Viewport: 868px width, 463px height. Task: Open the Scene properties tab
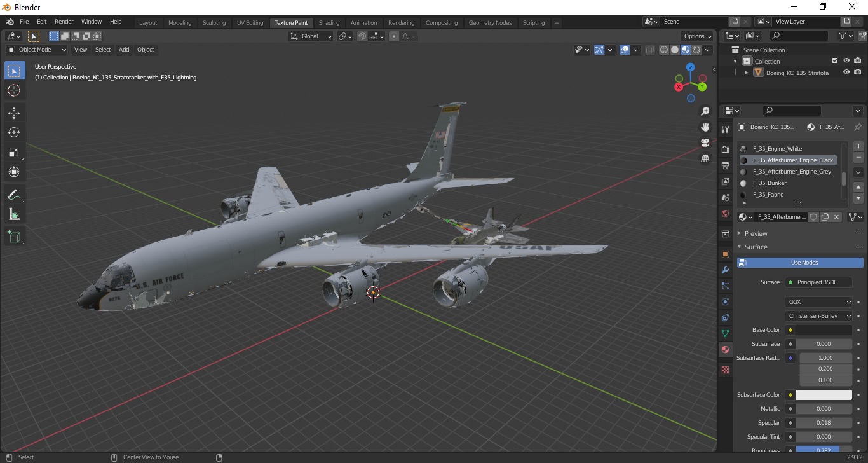[x=725, y=197]
